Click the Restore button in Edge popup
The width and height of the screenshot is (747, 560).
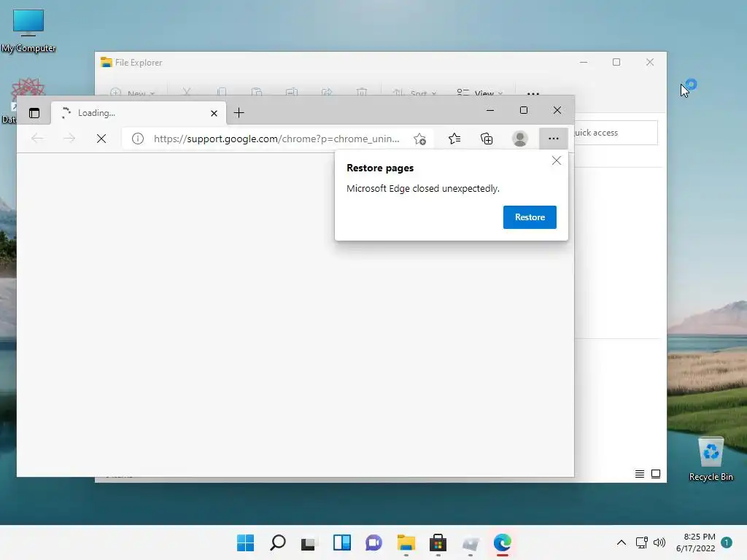tap(530, 217)
